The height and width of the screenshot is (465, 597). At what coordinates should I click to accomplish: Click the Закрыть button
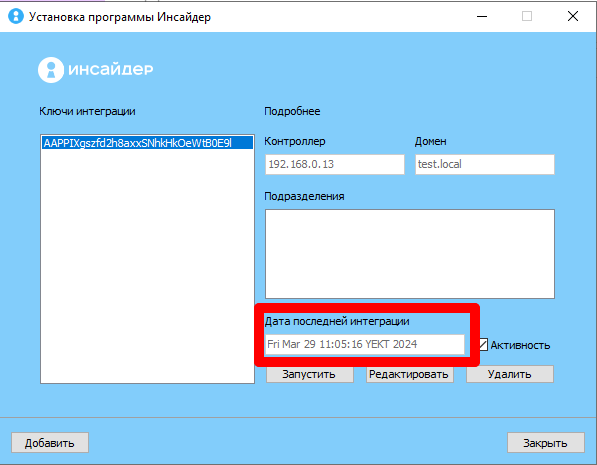(546, 443)
